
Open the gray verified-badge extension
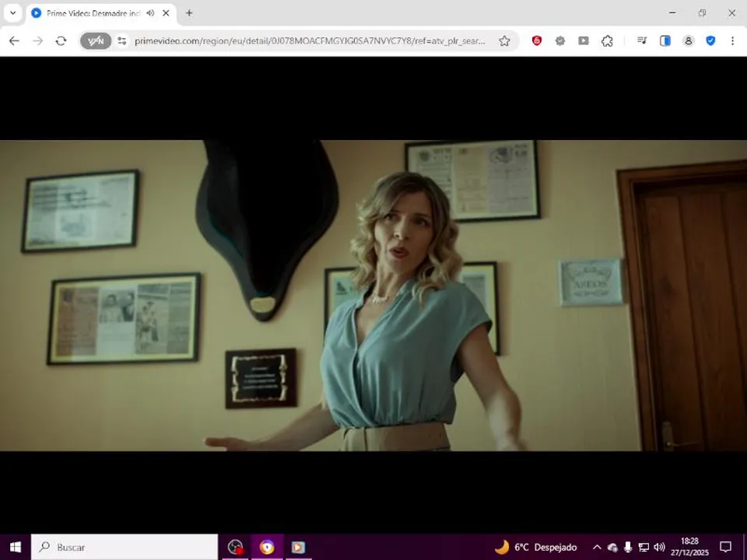(x=560, y=41)
